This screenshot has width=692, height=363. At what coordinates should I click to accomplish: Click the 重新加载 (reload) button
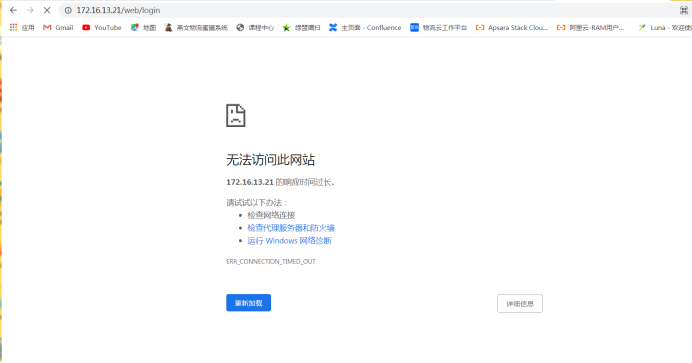248,303
